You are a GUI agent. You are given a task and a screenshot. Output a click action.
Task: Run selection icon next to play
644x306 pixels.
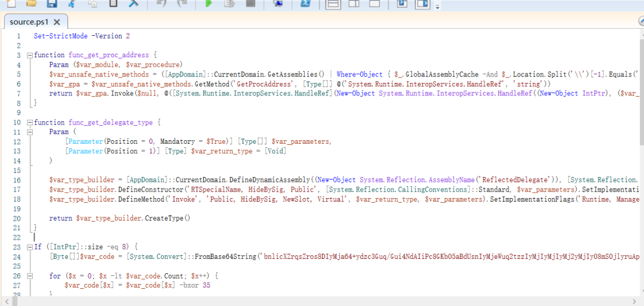pos(229,4)
